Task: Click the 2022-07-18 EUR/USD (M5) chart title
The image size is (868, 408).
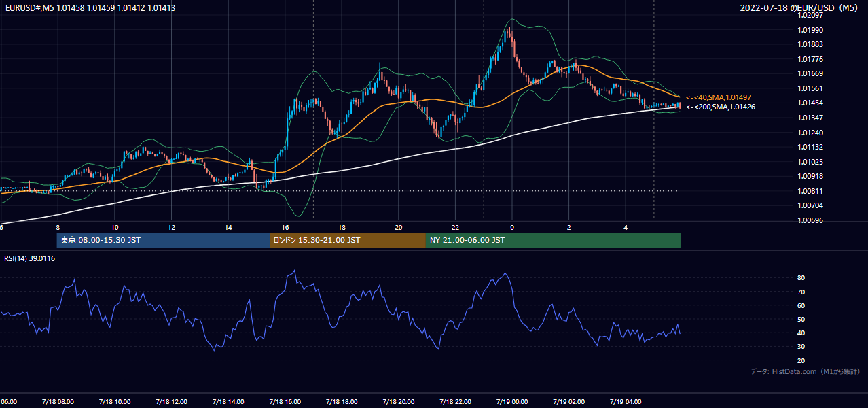Action: tap(800, 8)
